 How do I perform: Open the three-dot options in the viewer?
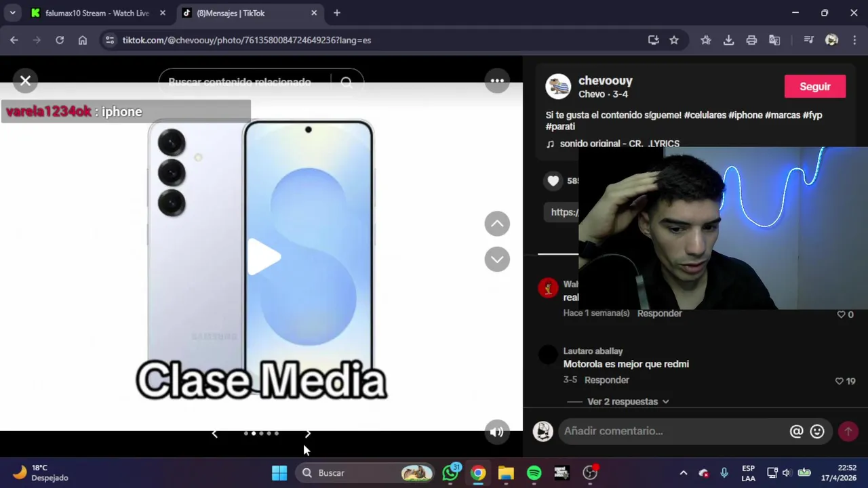(x=497, y=81)
